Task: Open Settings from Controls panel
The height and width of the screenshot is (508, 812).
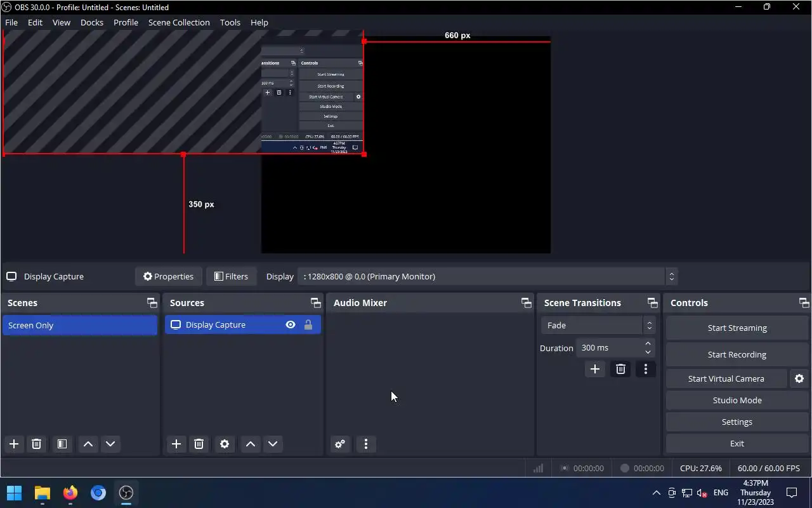Action: (x=737, y=422)
